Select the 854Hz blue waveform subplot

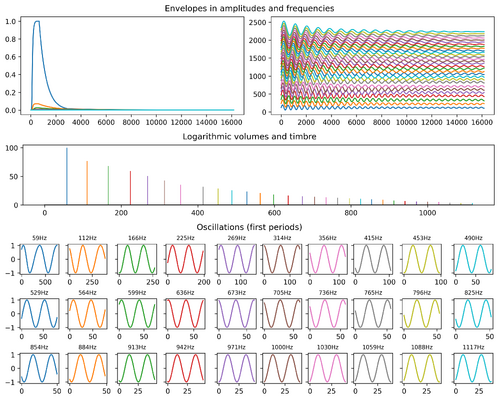click(39, 368)
